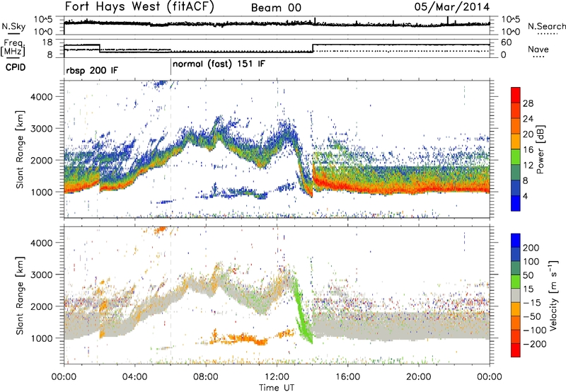
Task: Click the CPID boundary line near 06:00 UT
Action: coord(171,67)
